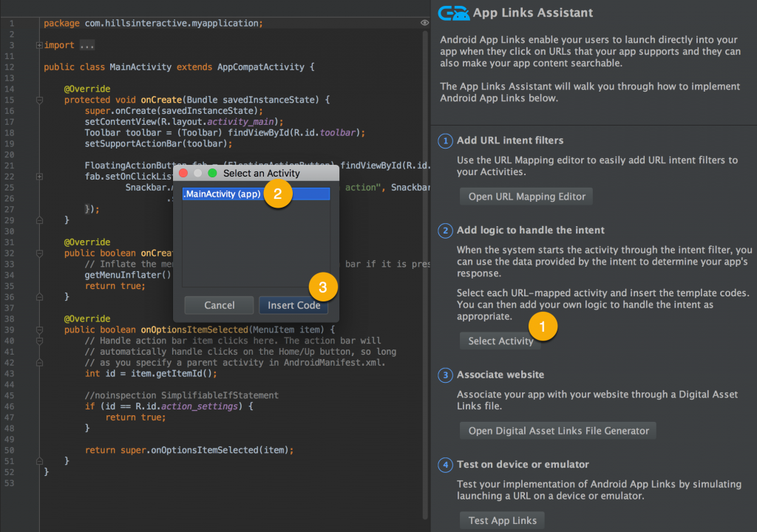757x532 pixels.
Task: Collapse the comment block fold on line 40
Action: 40,341
